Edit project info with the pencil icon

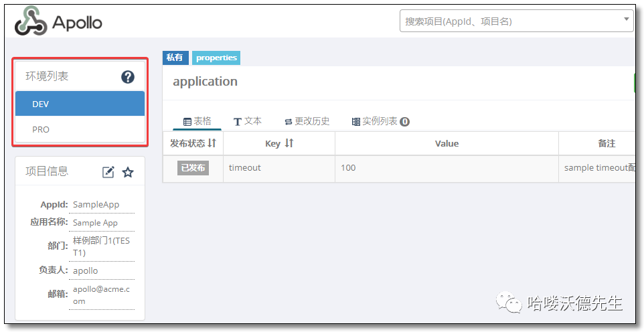(x=108, y=172)
